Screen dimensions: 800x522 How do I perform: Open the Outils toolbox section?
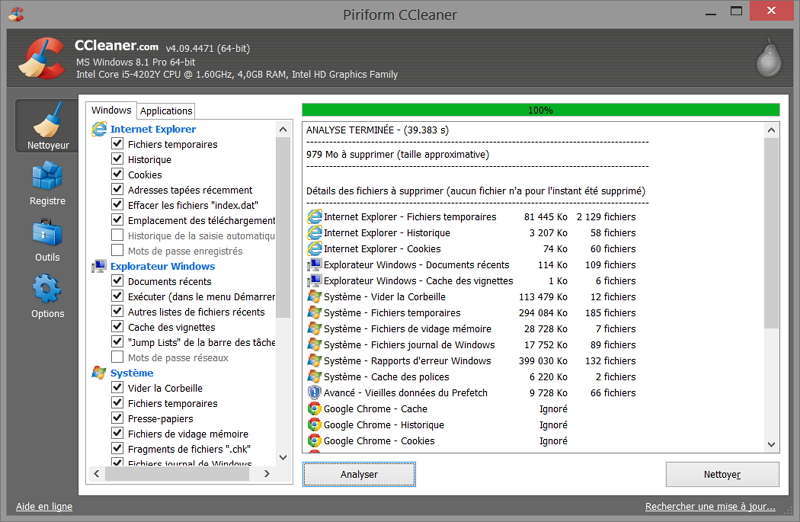[x=47, y=240]
